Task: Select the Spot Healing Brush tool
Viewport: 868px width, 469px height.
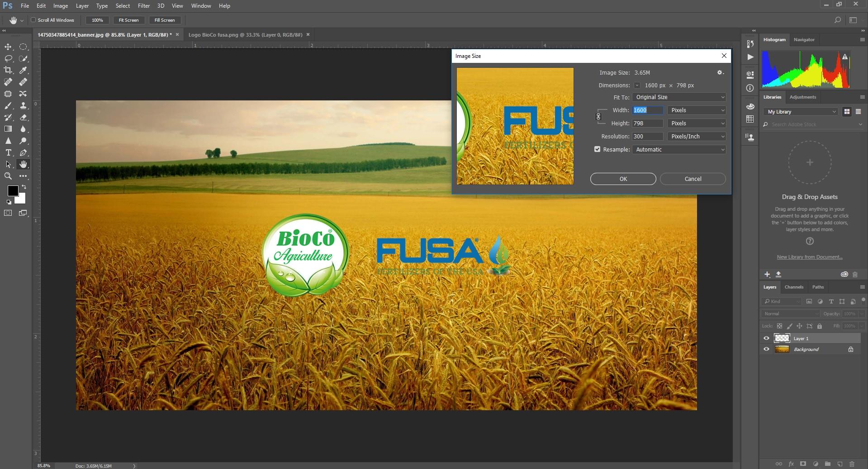Action: [x=8, y=82]
